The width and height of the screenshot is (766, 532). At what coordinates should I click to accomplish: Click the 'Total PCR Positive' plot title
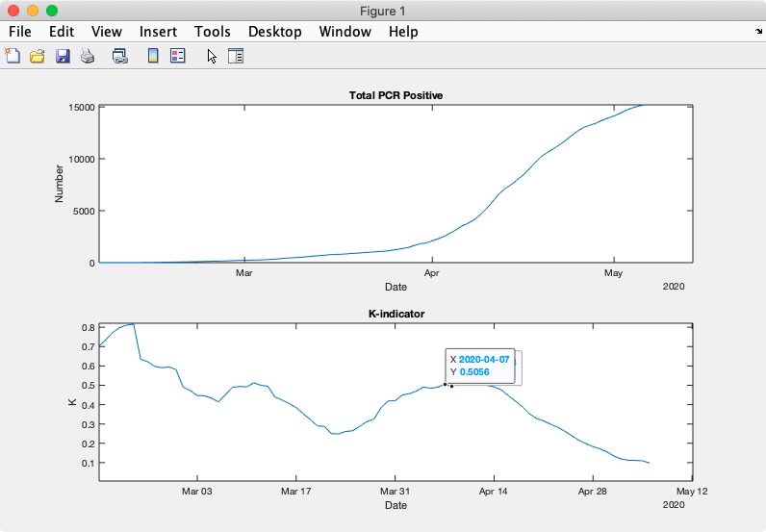tap(396, 95)
